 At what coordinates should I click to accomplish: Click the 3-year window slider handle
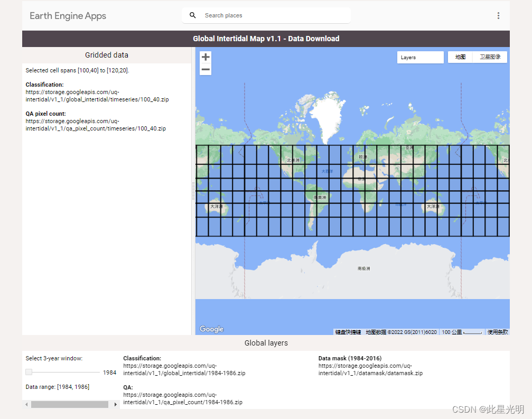tap(29, 372)
